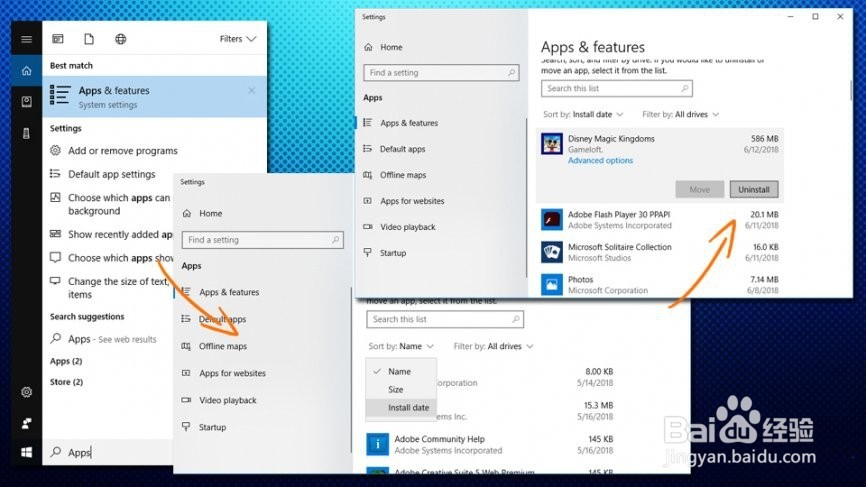The width and height of the screenshot is (866, 487).
Task: Select Default apps in top-right Settings sidebar
Action: coord(402,149)
